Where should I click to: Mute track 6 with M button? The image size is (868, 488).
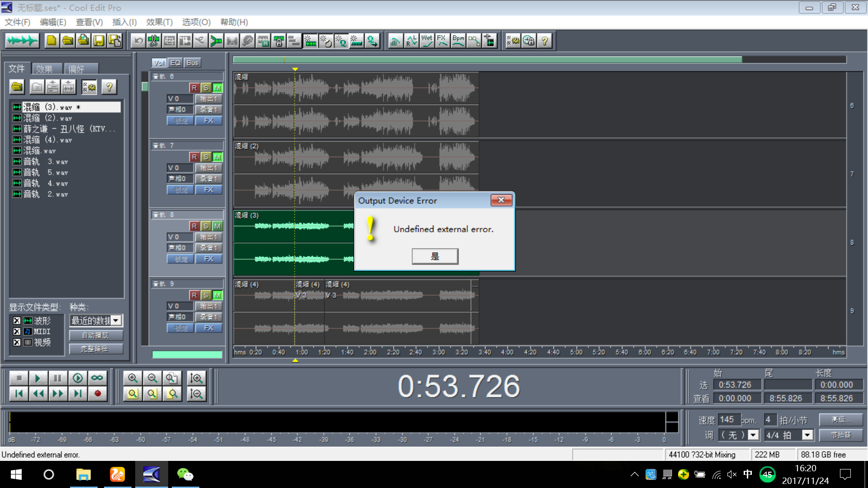pos(217,88)
